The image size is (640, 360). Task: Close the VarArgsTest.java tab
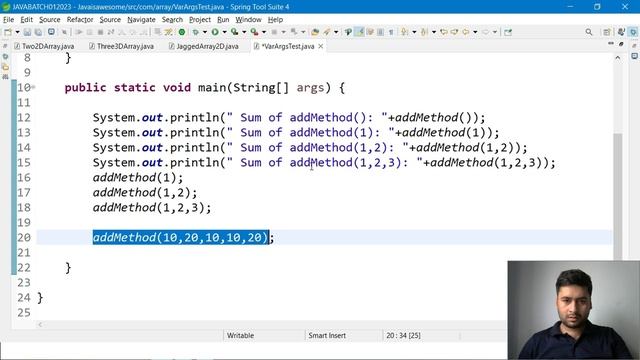(320, 46)
